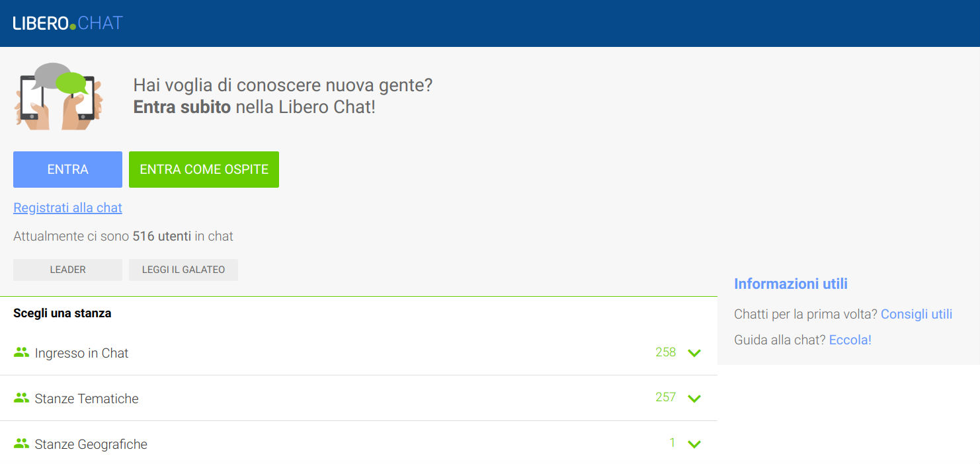Open LEGGI IL GALATEO
980x464 pixels.
coord(183,270)
